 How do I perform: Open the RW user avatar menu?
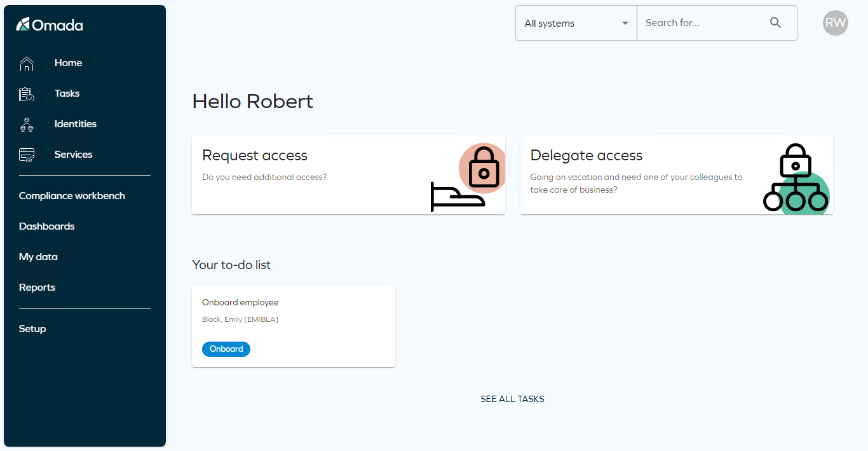click(835, 23)
